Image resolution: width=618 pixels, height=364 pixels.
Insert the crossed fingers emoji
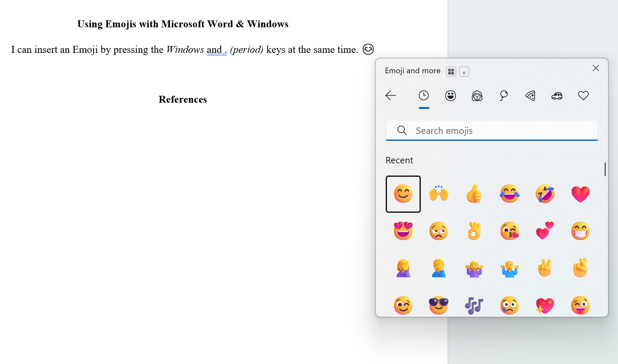click(581, 268)
